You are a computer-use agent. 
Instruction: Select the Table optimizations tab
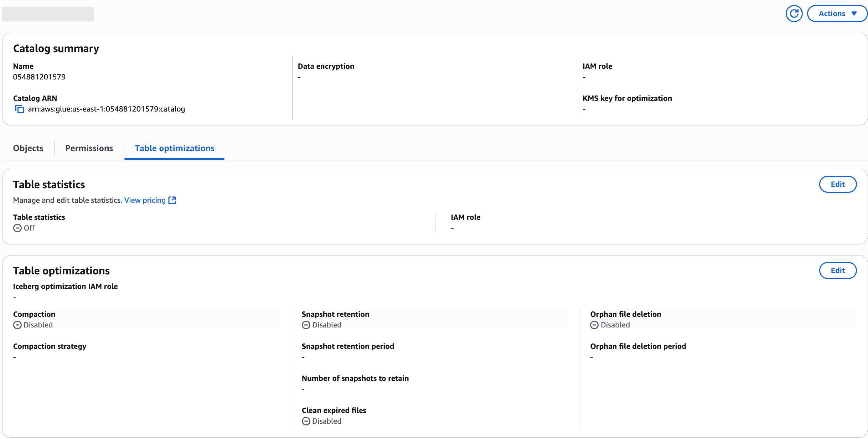tap(174, 148)
